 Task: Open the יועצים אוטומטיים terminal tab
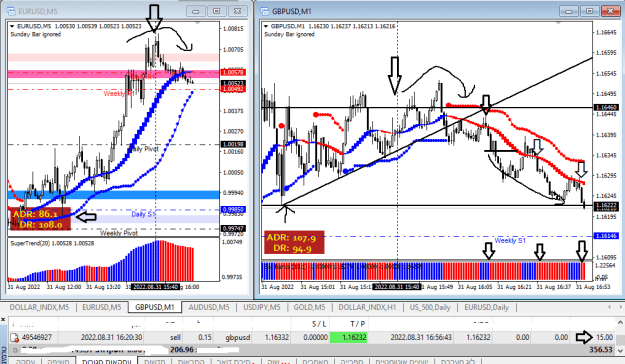coord(402,361)
